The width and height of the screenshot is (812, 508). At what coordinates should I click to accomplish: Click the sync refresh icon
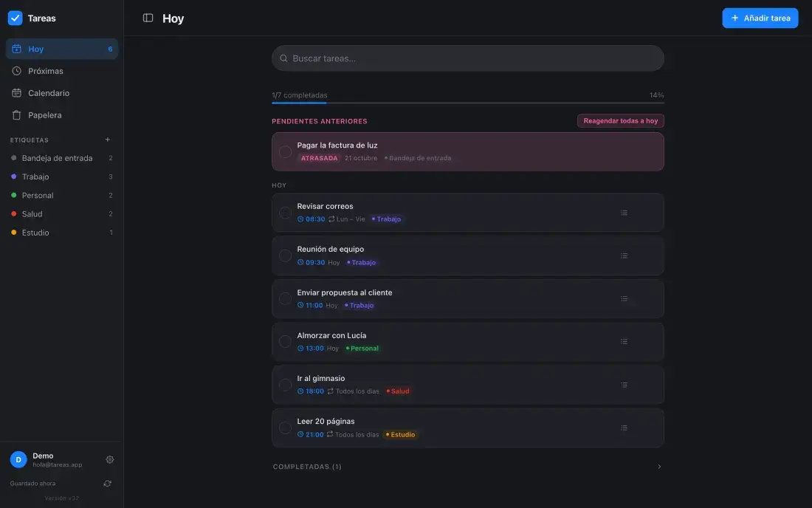click(x=107, y=483)
